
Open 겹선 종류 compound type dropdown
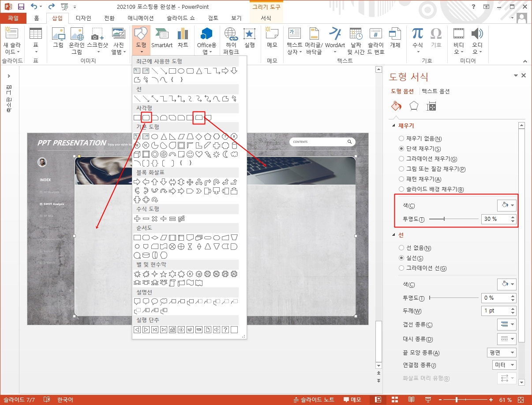[506, 325]
